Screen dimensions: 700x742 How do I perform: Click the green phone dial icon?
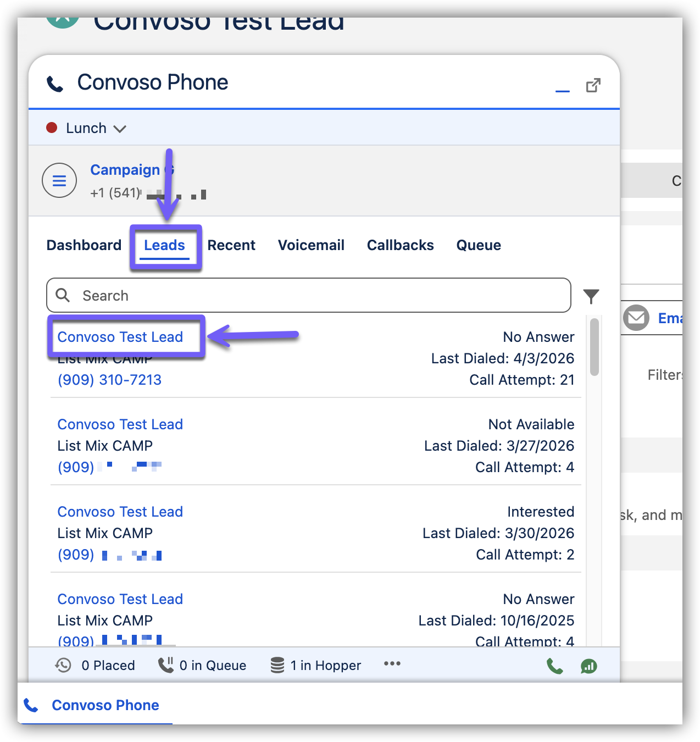pyautogui.click(x=555, y=666)
